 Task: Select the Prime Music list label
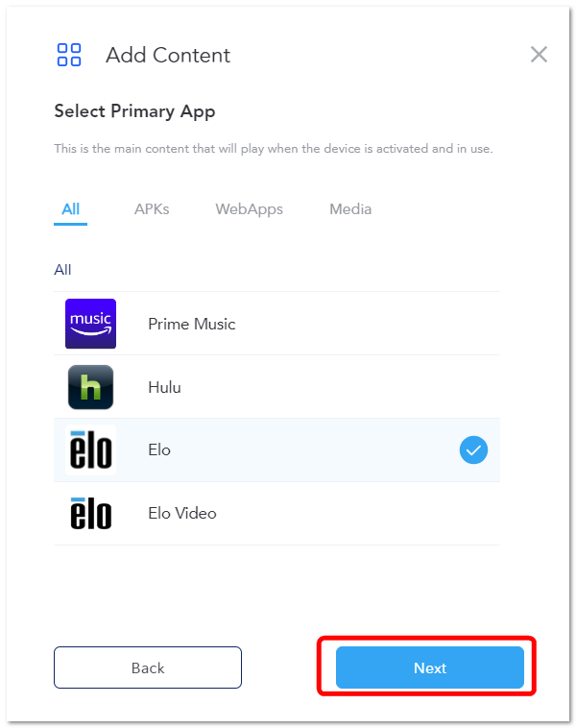pyautogui.click(x=192, y=324)
